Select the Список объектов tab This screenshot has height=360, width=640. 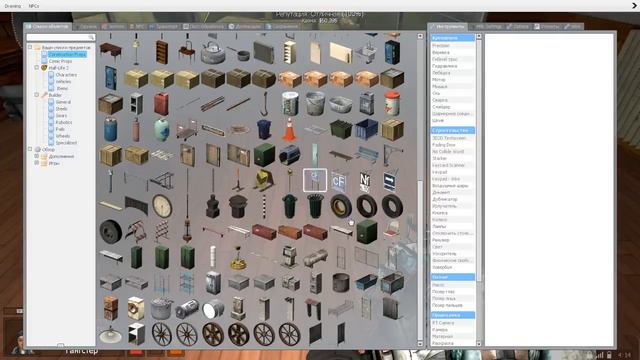click(x=48, y=27)
